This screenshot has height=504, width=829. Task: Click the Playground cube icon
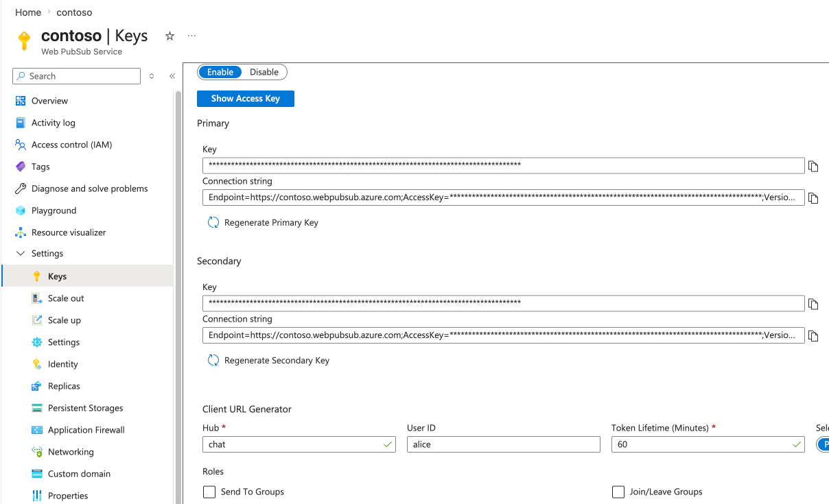(x=21, y=211)
